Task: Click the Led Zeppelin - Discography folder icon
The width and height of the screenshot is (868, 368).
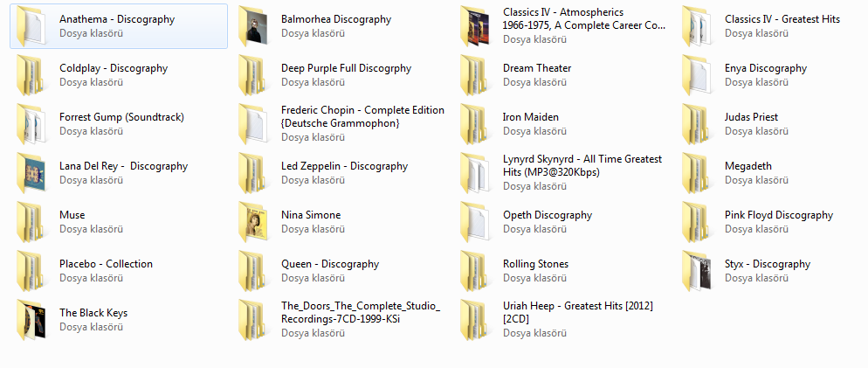Action: point(254,173)
